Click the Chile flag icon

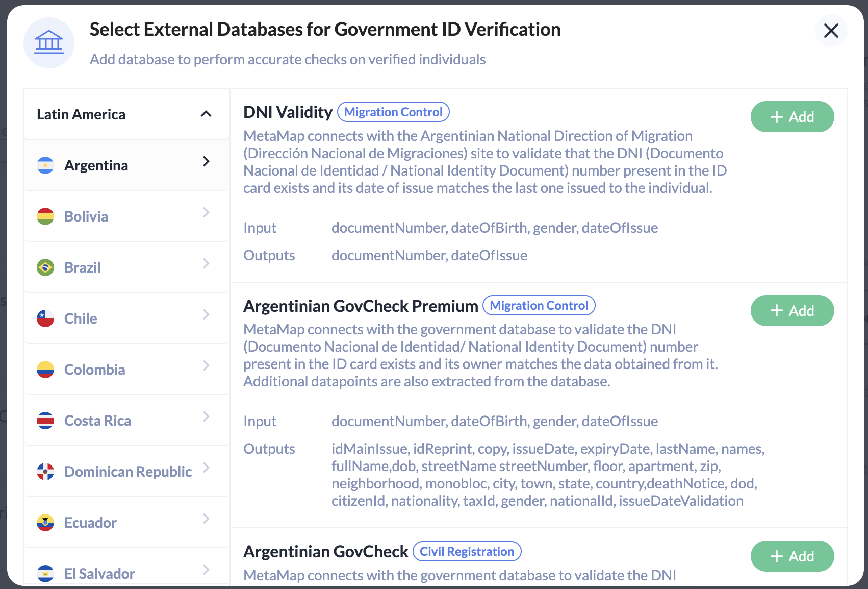pyautogui.click(x=45, y=318)
